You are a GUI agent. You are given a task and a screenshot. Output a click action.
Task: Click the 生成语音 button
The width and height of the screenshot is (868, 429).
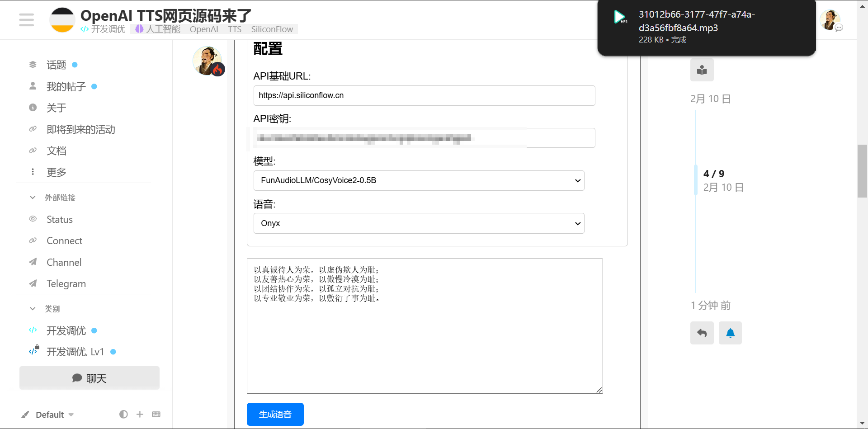[x=275, y=414]
